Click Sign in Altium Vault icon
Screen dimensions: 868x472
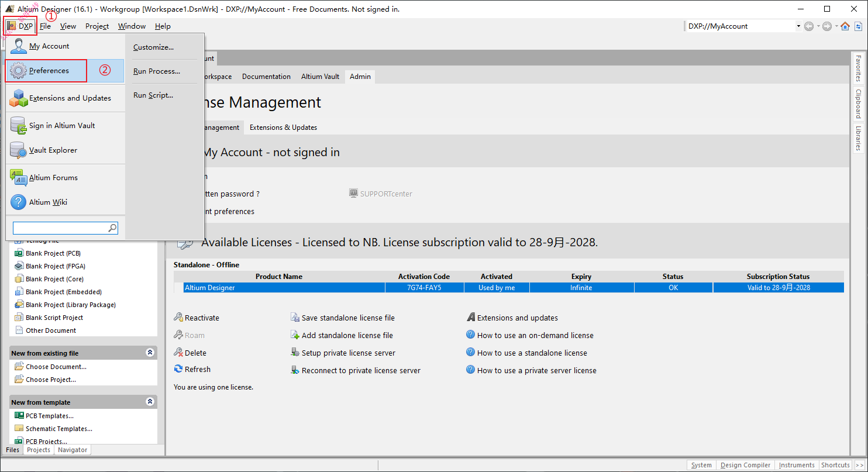(x=18, y=126)
